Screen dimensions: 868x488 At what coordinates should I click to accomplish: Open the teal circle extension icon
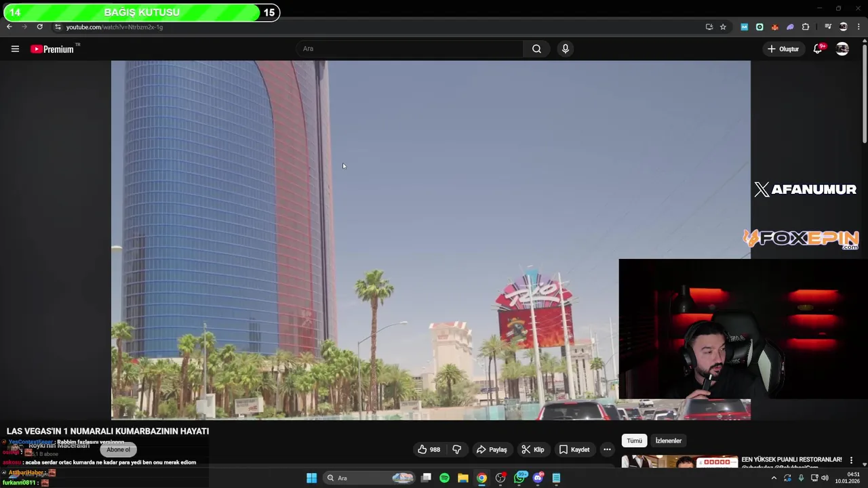coord(759,27)
